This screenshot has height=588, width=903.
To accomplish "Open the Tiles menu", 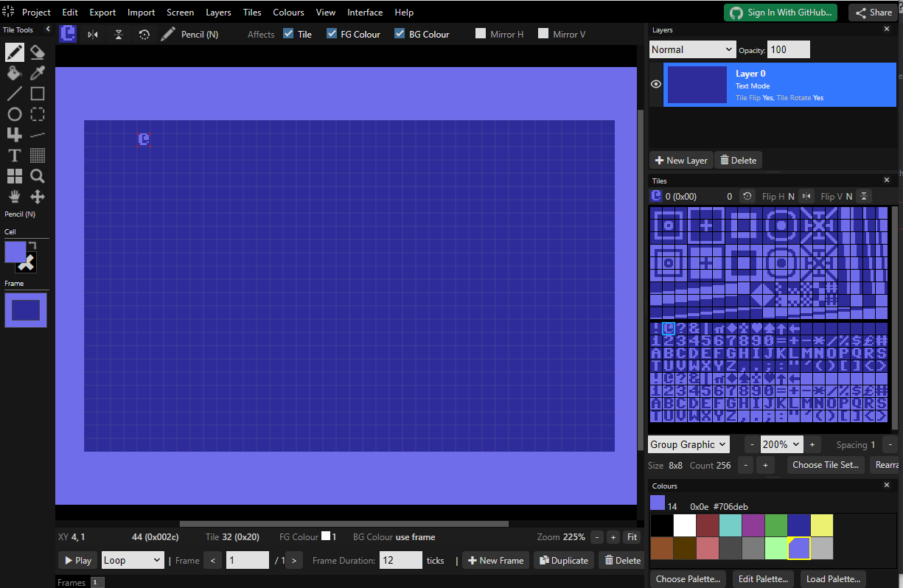I will (x=252, y=13).
